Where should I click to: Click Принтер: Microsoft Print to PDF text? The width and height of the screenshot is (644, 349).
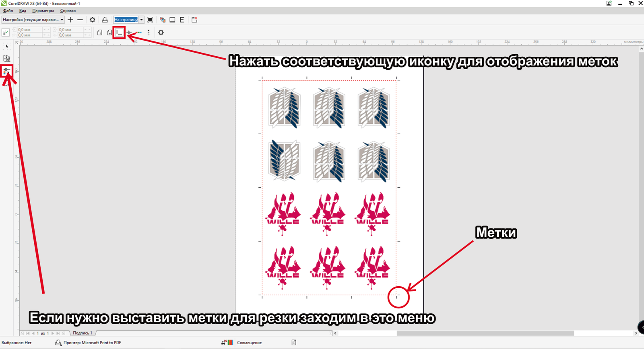(x=92, y=343)
